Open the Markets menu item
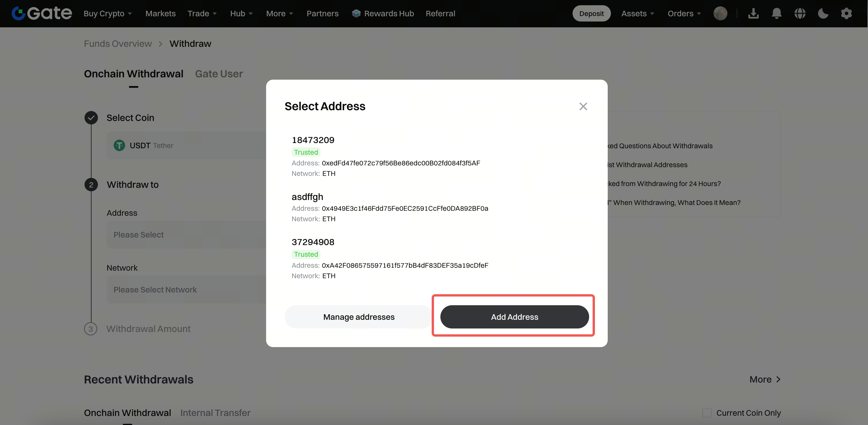 160,13
